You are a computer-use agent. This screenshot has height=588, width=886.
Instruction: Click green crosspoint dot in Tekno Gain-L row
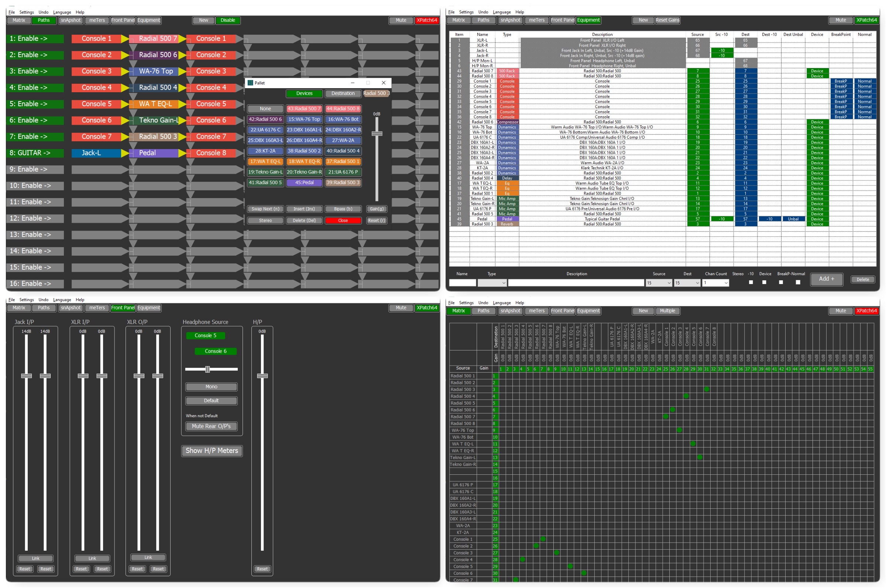[700, 457]
